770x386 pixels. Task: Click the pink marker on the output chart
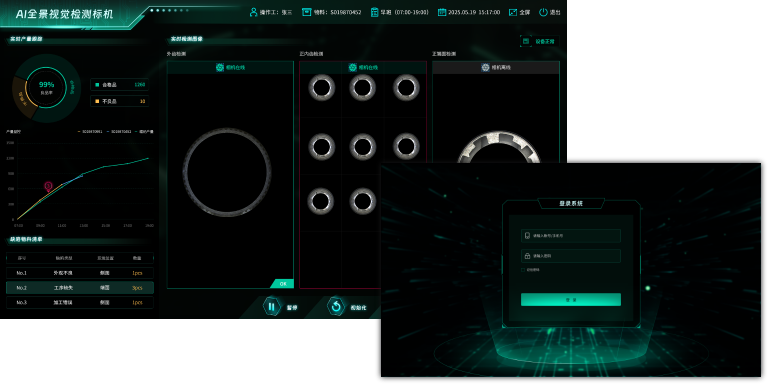point(48,186)
